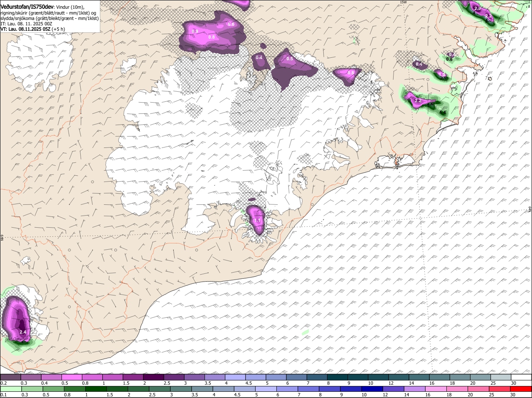Click the 1.0 value in the eastern precipitation cell
Image resolution: width=532 pixels, height=398 pixels.
[x=442, y=74]
